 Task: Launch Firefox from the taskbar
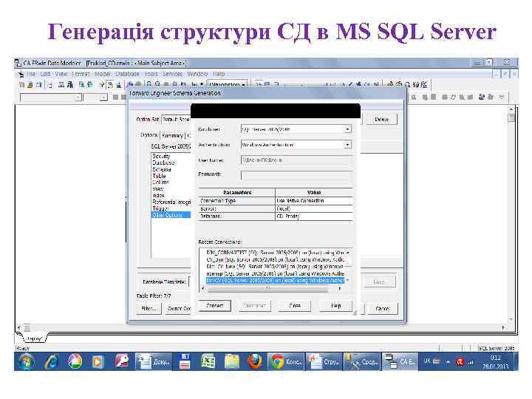[254, 361]
